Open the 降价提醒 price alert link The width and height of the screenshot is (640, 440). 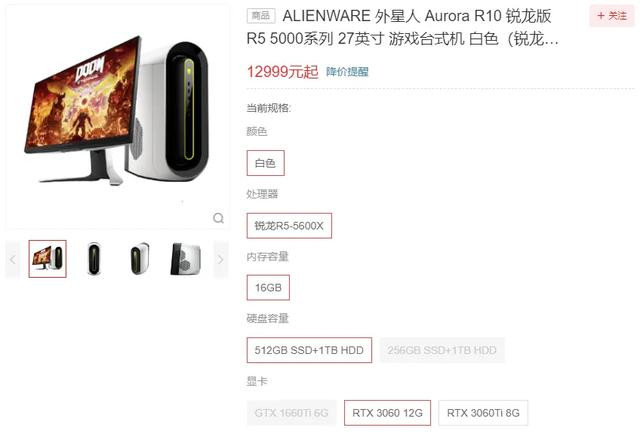(x=347, y=72)
